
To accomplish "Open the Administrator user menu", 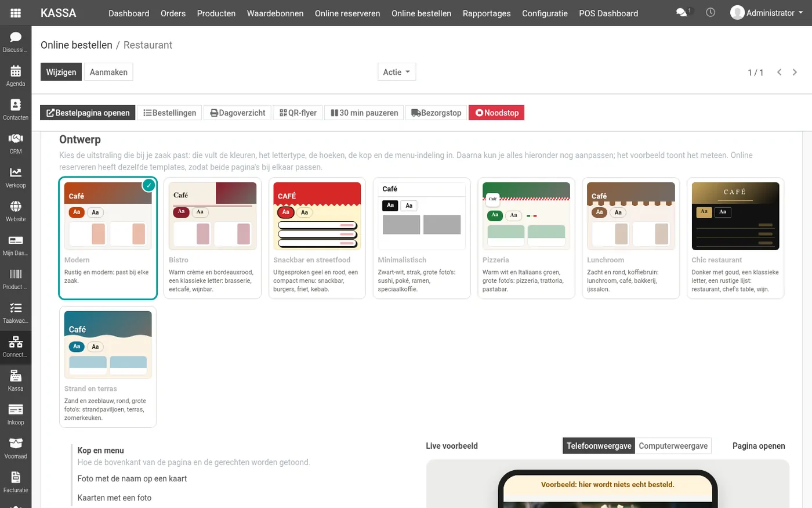I will coord(767,13).
